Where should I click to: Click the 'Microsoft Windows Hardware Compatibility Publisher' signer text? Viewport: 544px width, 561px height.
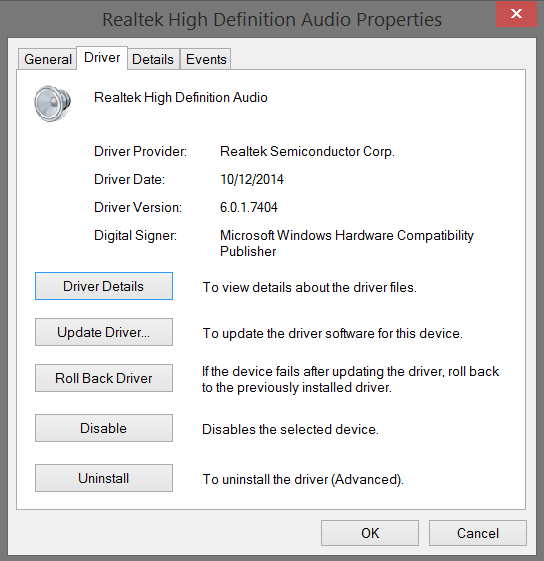tap(347, 243)
